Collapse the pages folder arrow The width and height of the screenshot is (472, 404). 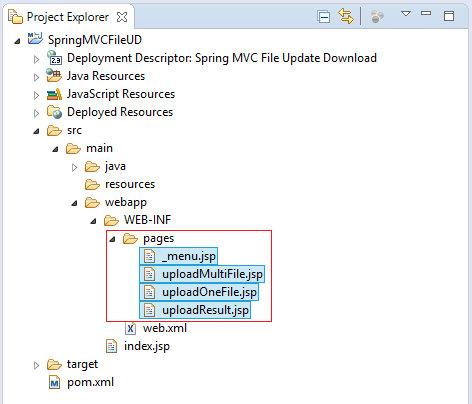tap(112, 239)
